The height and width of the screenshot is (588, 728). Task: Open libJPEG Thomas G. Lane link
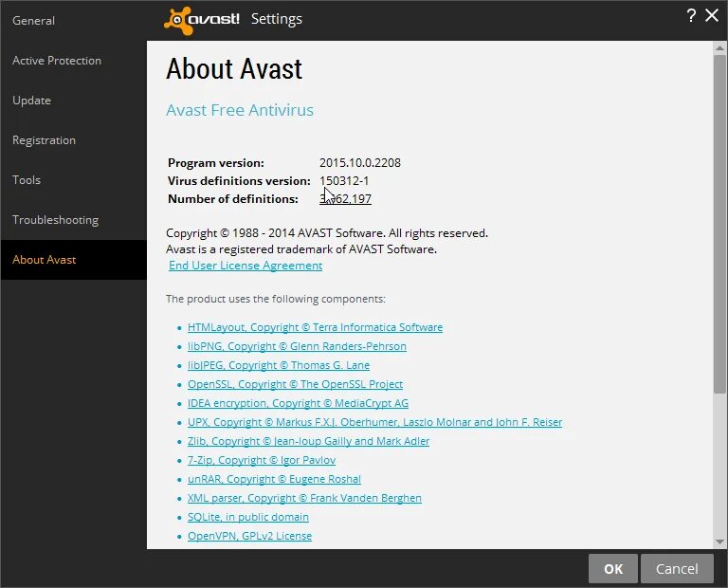279,365
